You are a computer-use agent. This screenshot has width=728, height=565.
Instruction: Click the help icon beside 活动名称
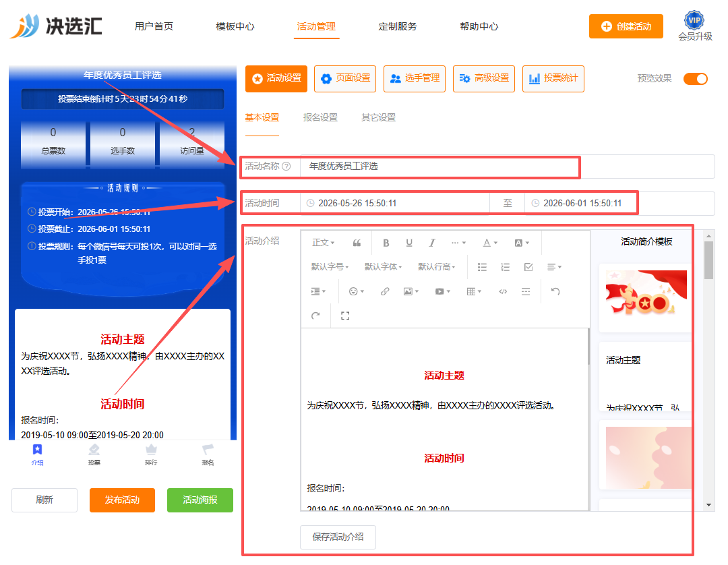pos(286,167)
